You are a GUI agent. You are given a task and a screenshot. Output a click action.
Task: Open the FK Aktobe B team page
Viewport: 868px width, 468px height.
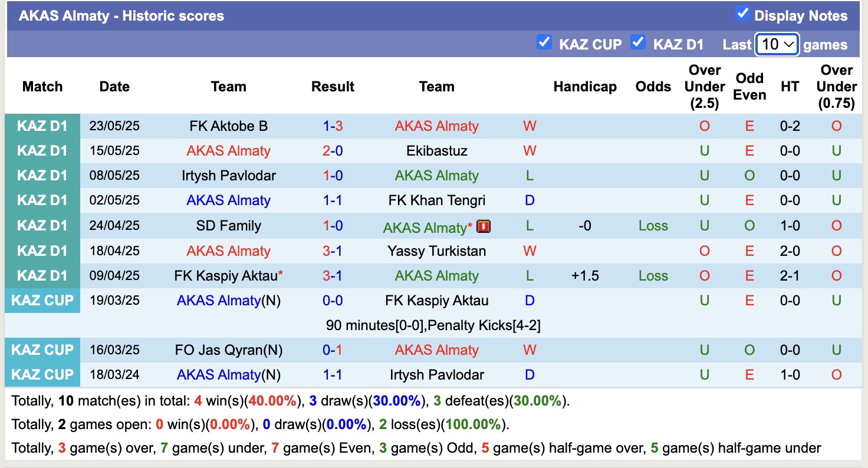(x=228, y=126)
